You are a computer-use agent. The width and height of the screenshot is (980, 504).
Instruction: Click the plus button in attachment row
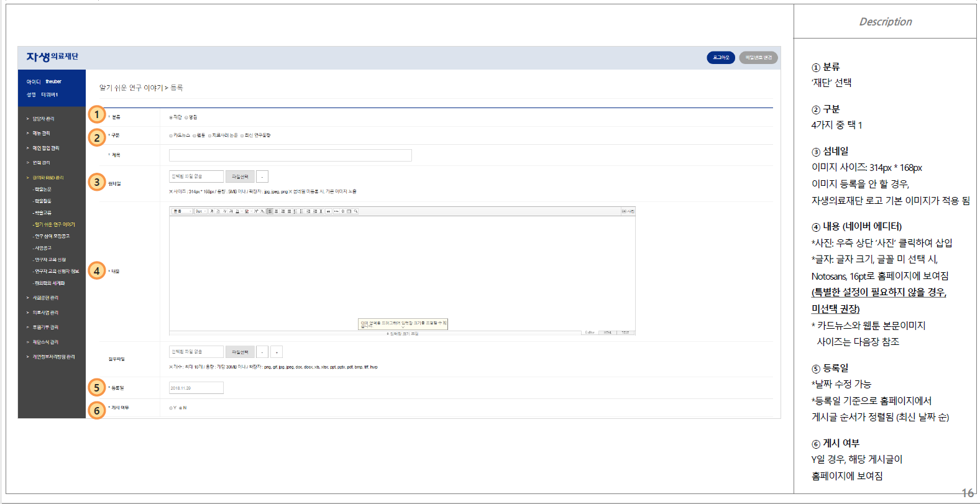click(x=277, y=352)
